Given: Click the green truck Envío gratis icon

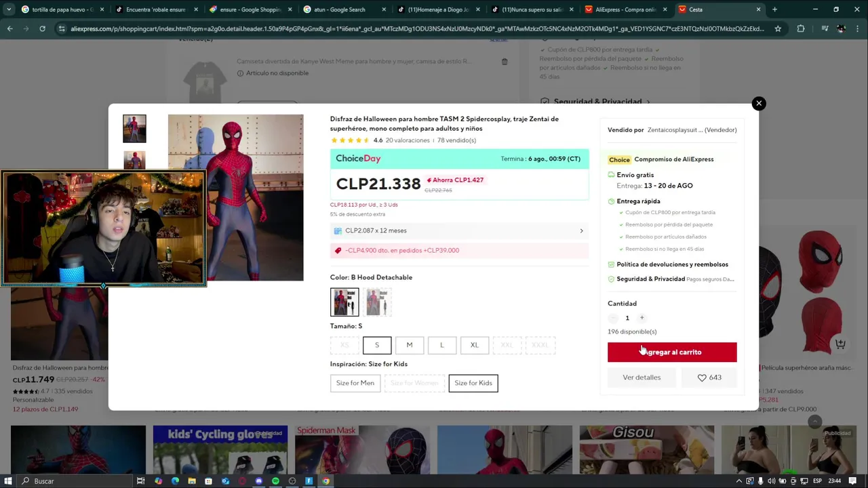Looking at the screenshot, I should point(611,175).
